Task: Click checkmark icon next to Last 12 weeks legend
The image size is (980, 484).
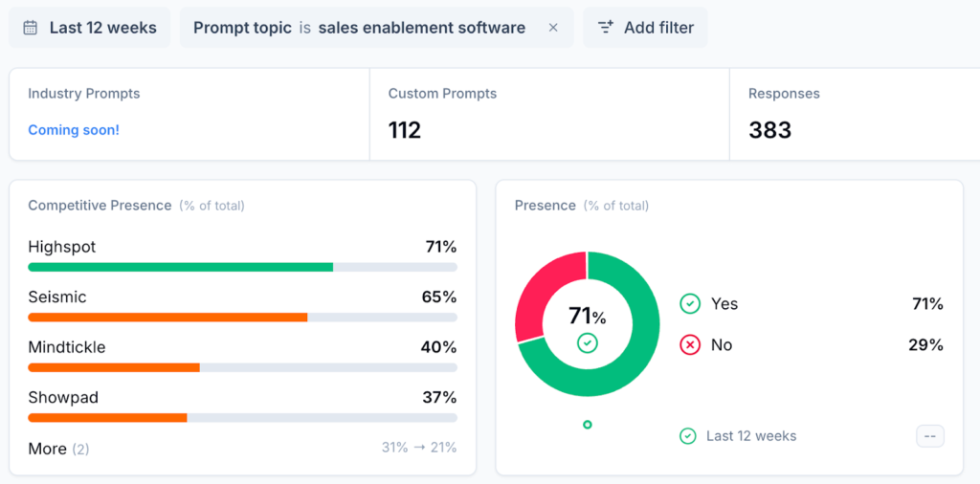Action: point(688,436)
